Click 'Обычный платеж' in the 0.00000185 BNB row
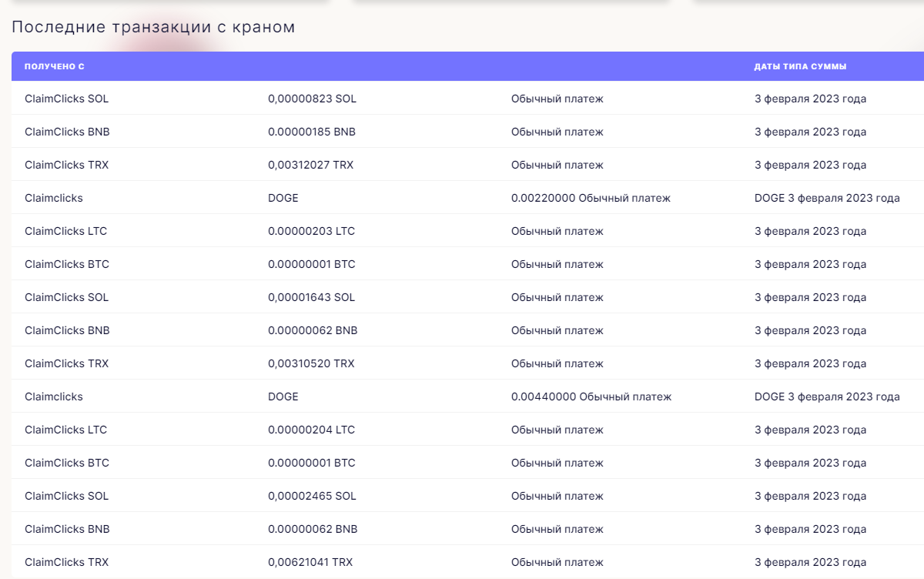Image resolution: width=924 pixels, height=579 pixels. [x=557, y=132]
